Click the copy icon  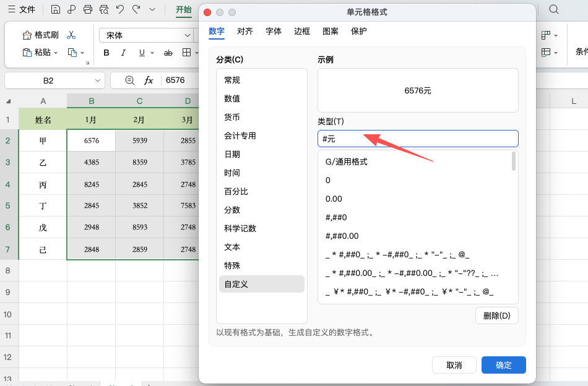coord(72,52)
